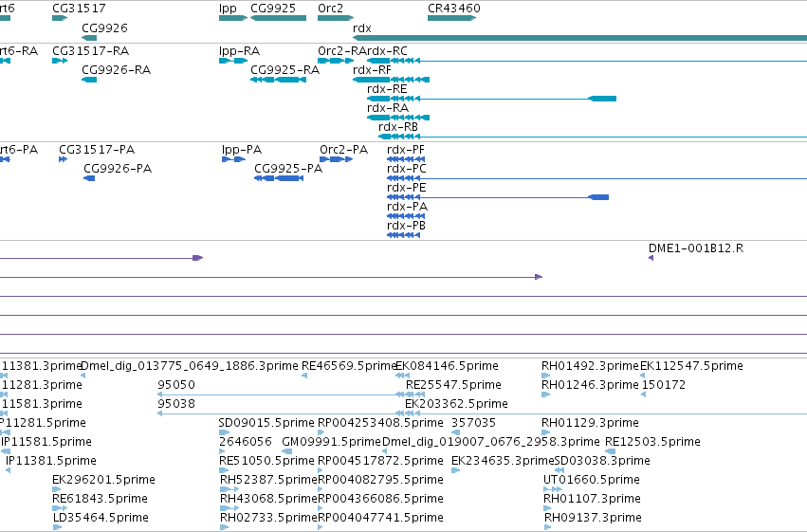The width and height of the screenshot is (807, 532).
Task: Select the Orc2-RA transcript label
Action: click(341, 51)
